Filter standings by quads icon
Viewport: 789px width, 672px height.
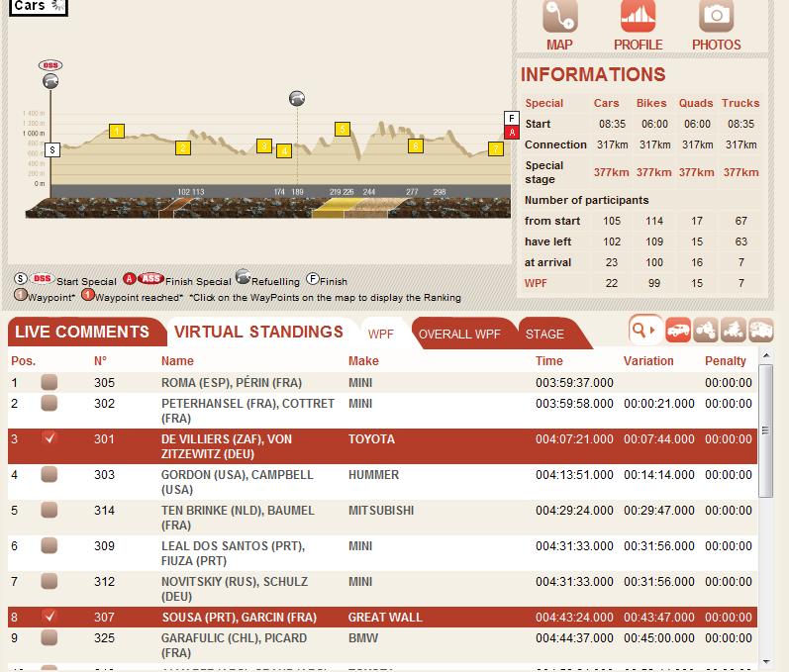[x=733, y=331]
